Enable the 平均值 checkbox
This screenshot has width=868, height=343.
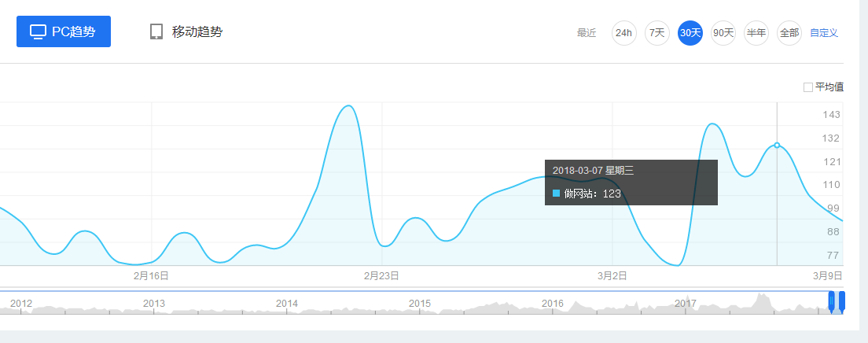pos(808,87)
